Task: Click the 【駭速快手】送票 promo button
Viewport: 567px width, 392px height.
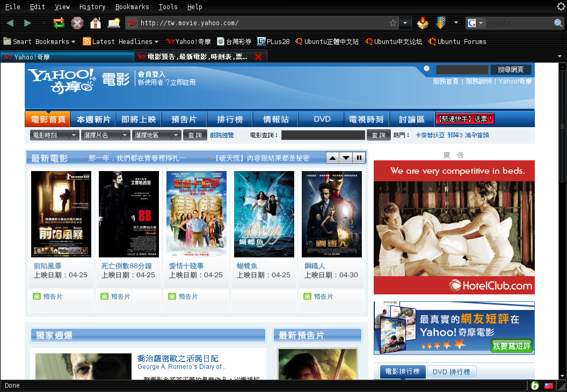Action: click(x=464, y=119)
